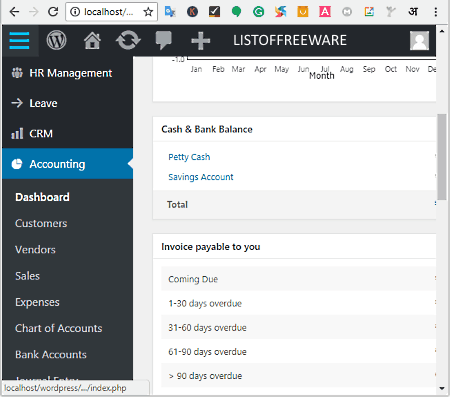The image size is (450, 397).
Task: Open HR Management in sidebar
Action: click(67, 73)
